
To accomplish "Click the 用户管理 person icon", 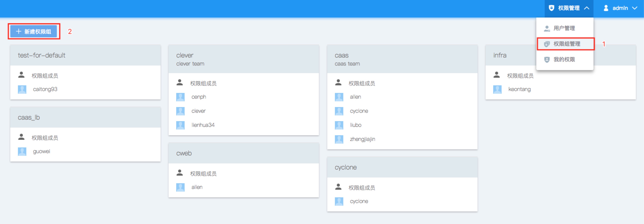I will (x=547, y=28).
